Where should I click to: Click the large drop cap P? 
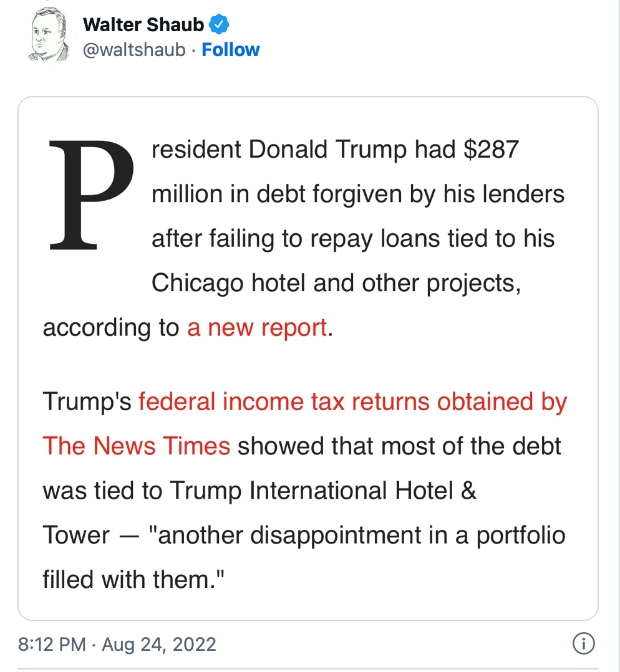(x=90, y=194)
